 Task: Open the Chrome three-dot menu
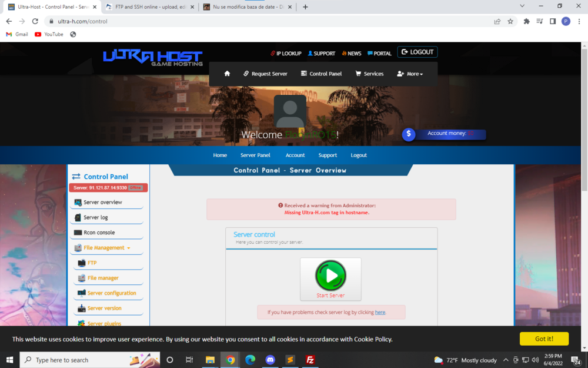579,21
